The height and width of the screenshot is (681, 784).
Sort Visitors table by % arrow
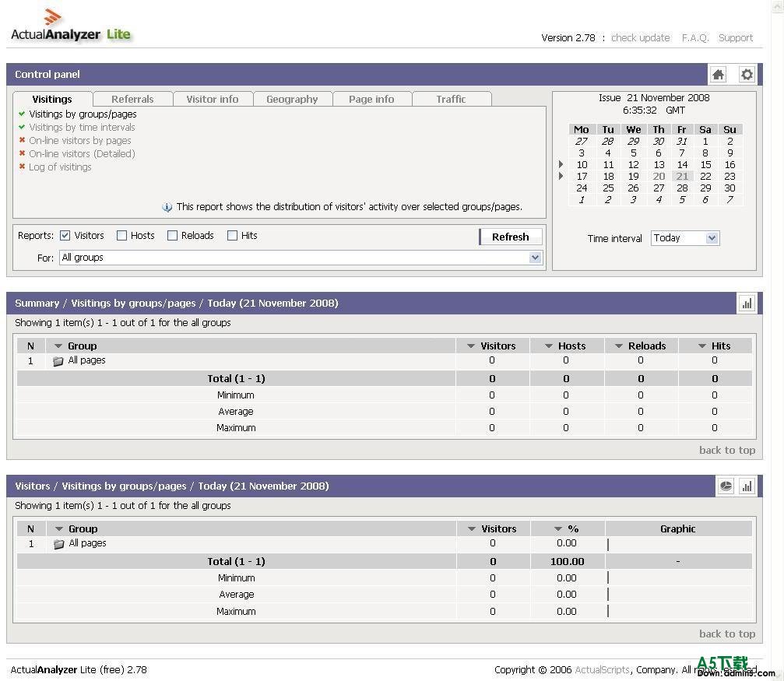558,529
